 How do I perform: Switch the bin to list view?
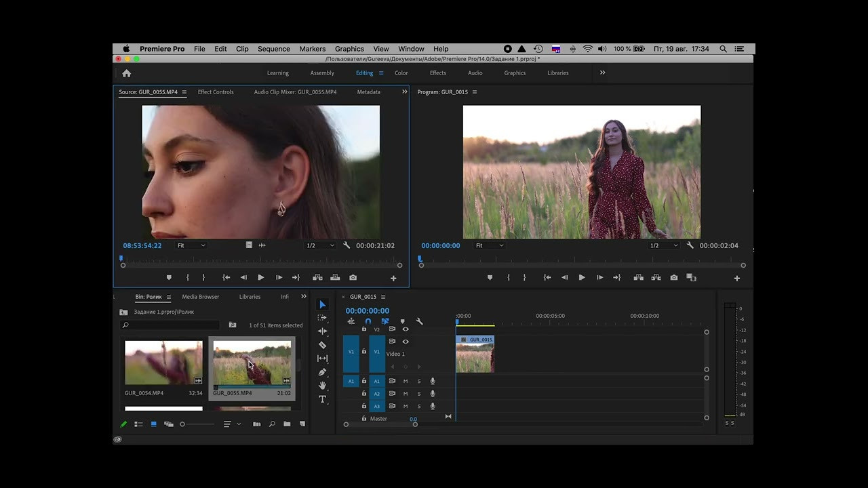(138, 424)
